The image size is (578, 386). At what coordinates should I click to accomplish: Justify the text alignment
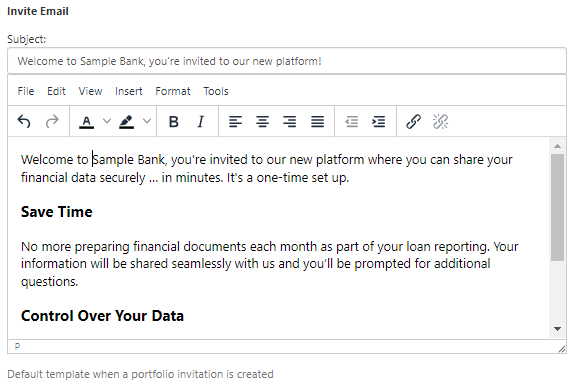point(317,121)
